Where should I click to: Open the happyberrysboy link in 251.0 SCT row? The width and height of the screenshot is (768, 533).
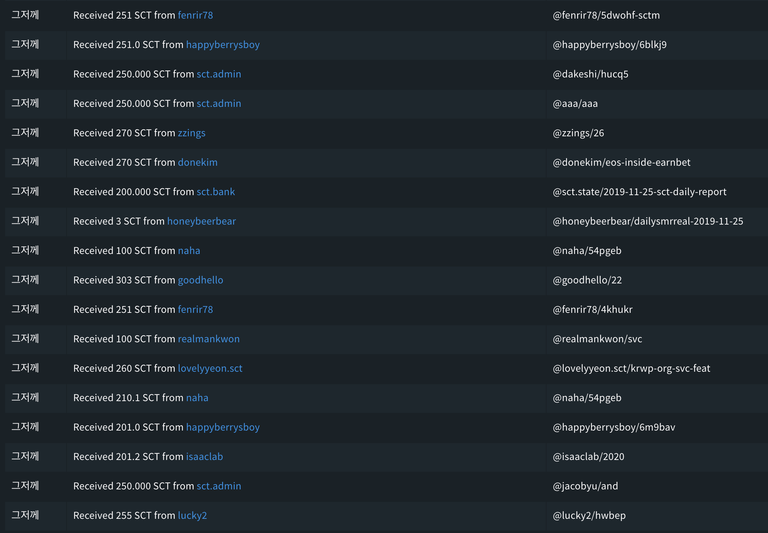pyautogui.click(x=222, y=45)
